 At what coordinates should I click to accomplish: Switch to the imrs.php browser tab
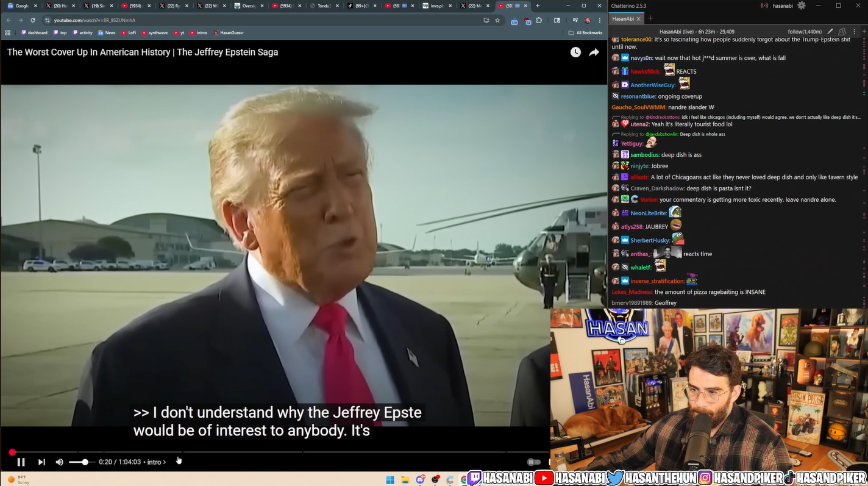coord(438,5)
